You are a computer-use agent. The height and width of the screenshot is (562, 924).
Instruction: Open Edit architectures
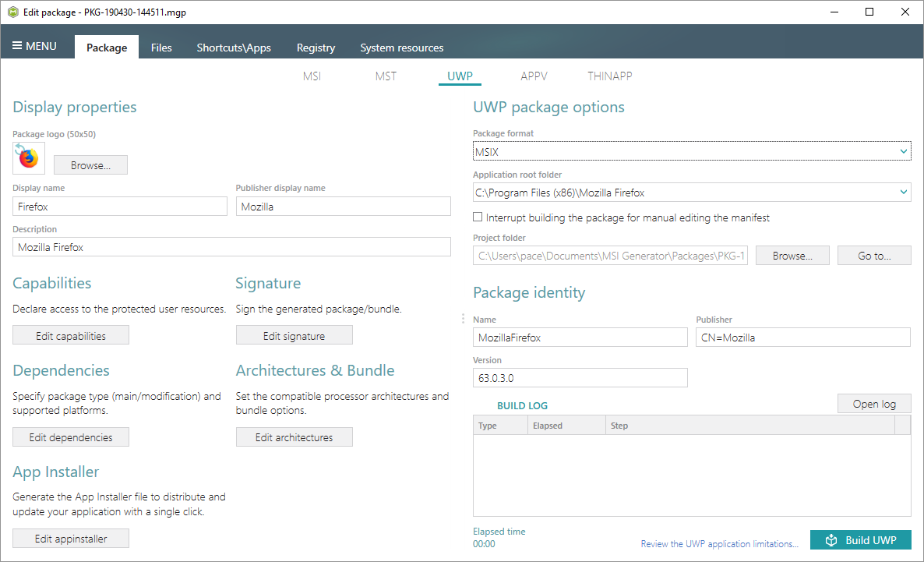pos(294,437)
